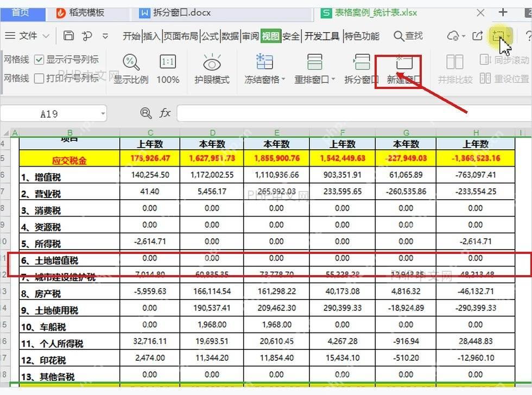Click the cell 1、增值税
This screenshot has height=395, width=532.
[x=69, y=175]
